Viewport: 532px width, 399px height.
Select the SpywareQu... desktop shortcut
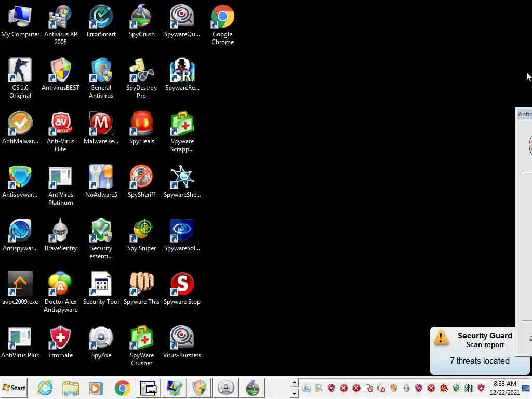(x=182, y=21)
